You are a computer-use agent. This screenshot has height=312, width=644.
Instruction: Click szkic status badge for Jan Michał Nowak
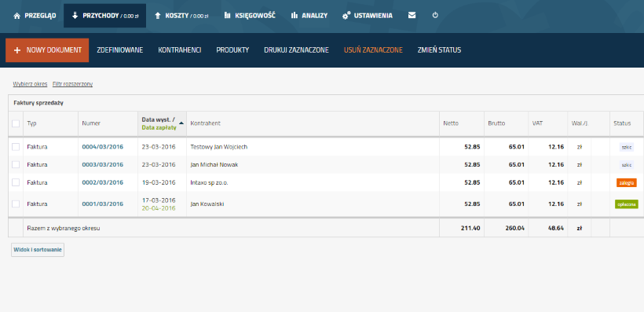click(627, 164)
